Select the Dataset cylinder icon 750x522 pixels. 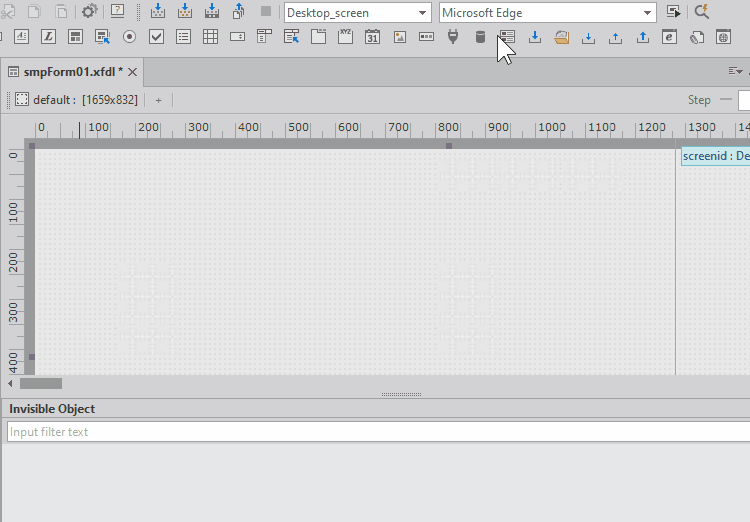480,37
